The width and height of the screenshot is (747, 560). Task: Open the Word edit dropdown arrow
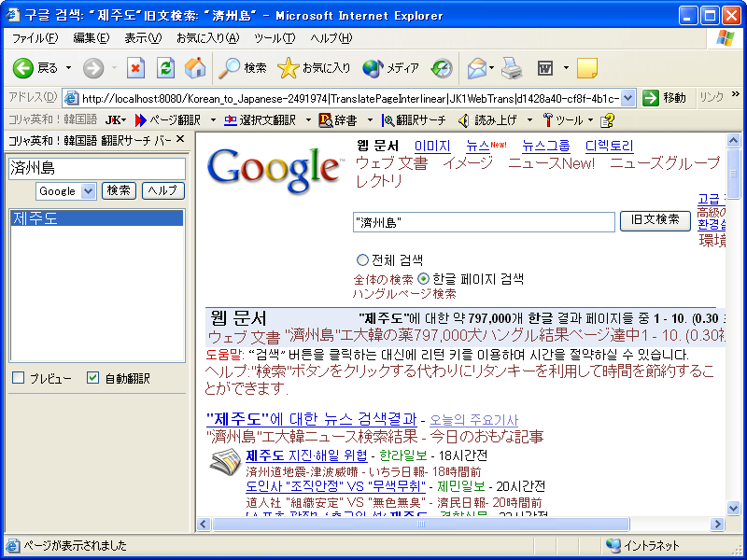tap(566, 68)
